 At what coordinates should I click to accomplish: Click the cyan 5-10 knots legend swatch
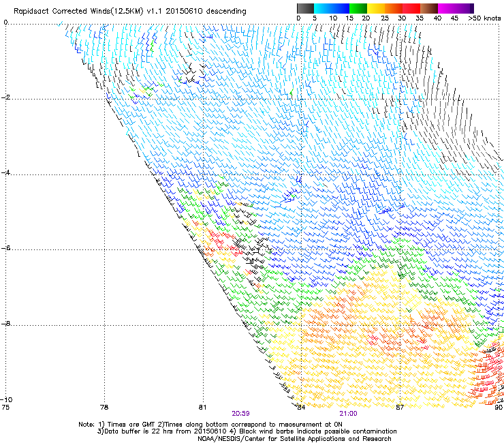323,8
